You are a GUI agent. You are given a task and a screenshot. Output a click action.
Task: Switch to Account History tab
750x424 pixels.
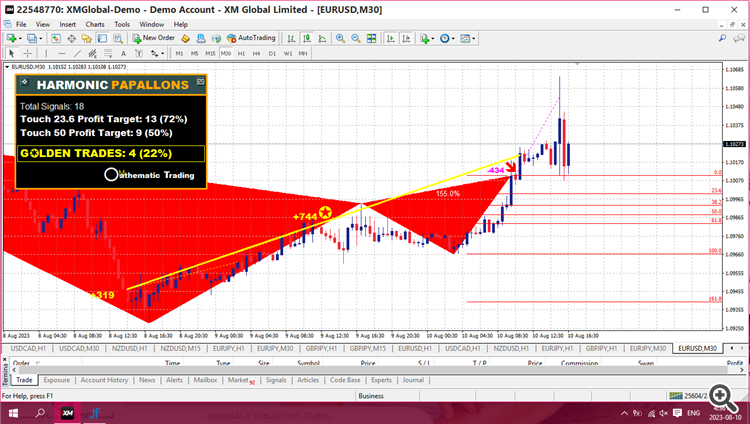[x=104, y=380]
